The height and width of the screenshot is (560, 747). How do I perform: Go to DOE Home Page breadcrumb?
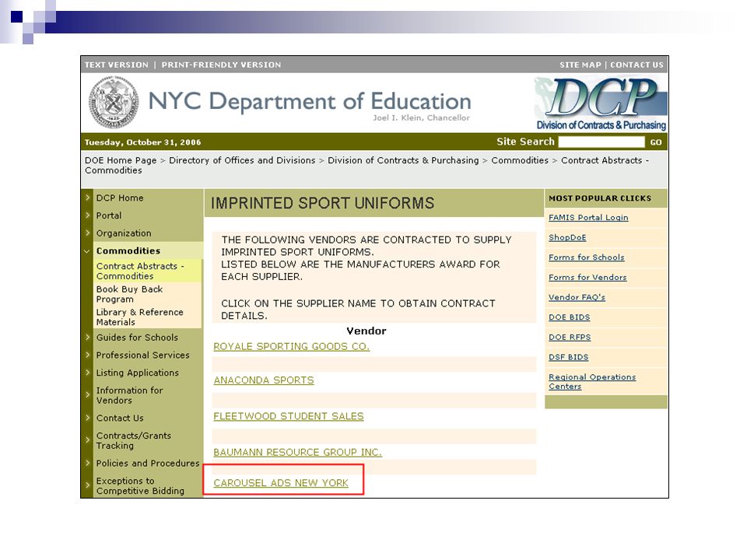[x=121, y=160]
